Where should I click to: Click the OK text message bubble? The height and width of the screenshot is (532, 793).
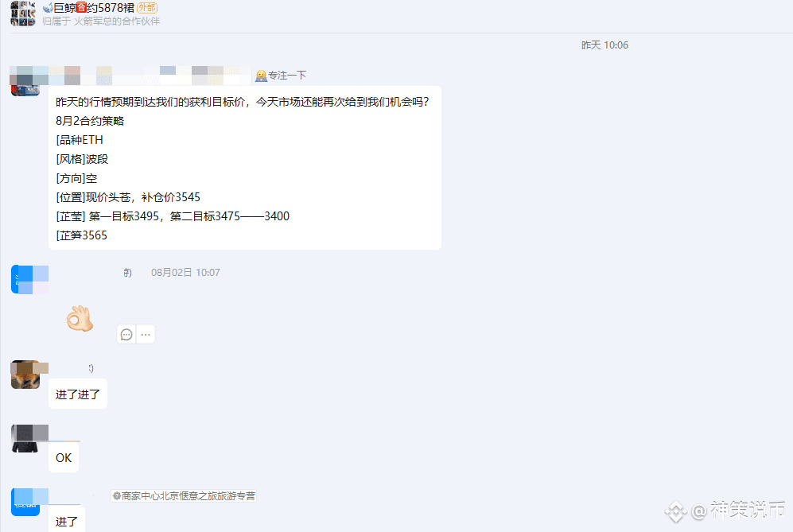[64, 458]
